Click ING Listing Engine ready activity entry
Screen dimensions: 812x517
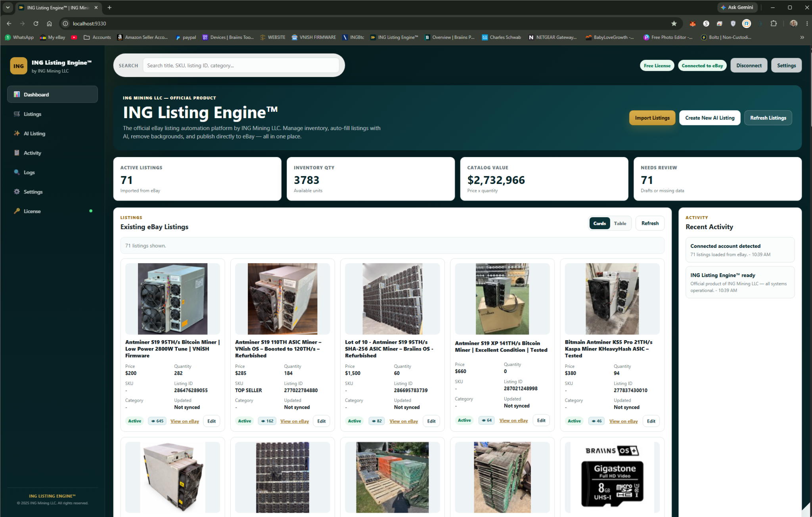740,282
